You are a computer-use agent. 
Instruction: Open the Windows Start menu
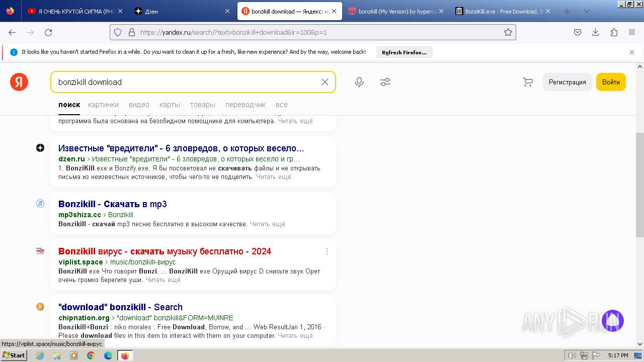click(14, 355)
